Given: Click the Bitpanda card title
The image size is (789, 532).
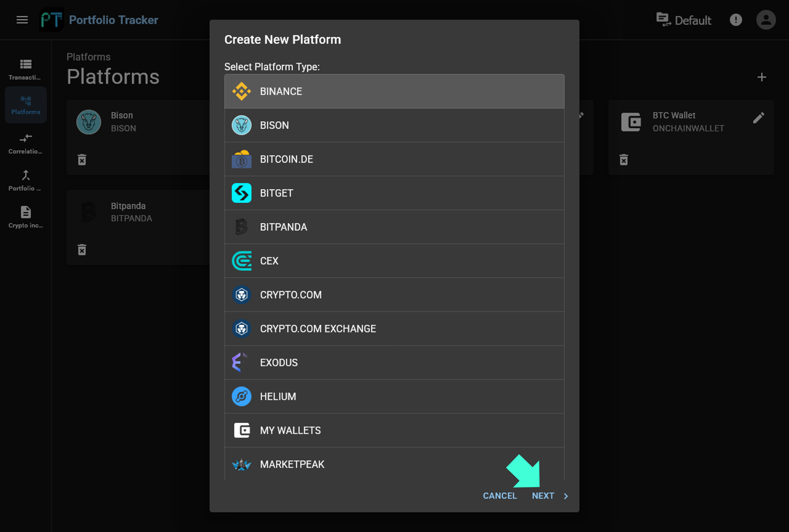Looking at the screenshot, I should [x=128, y=206].
